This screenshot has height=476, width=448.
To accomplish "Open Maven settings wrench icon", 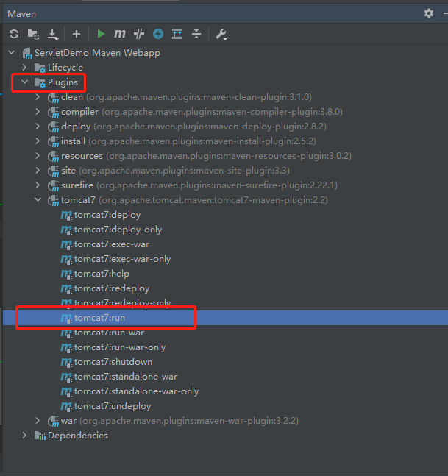I will point(221,35).
